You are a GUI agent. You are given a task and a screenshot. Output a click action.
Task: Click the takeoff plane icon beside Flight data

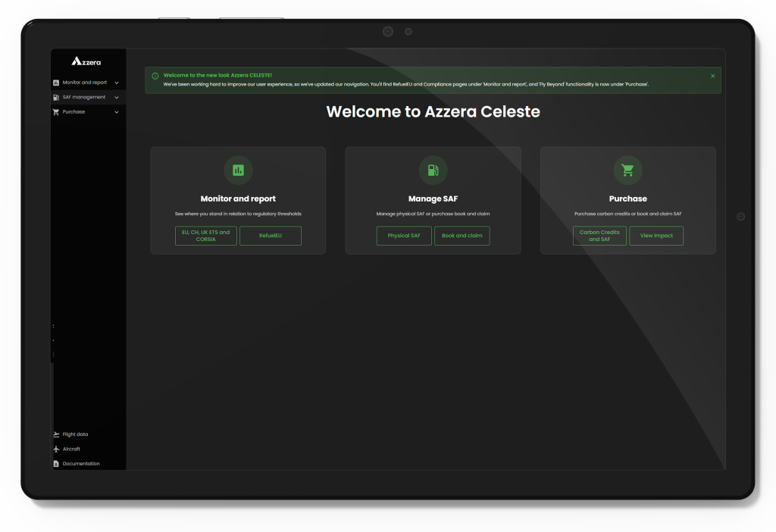coord(56,434)
